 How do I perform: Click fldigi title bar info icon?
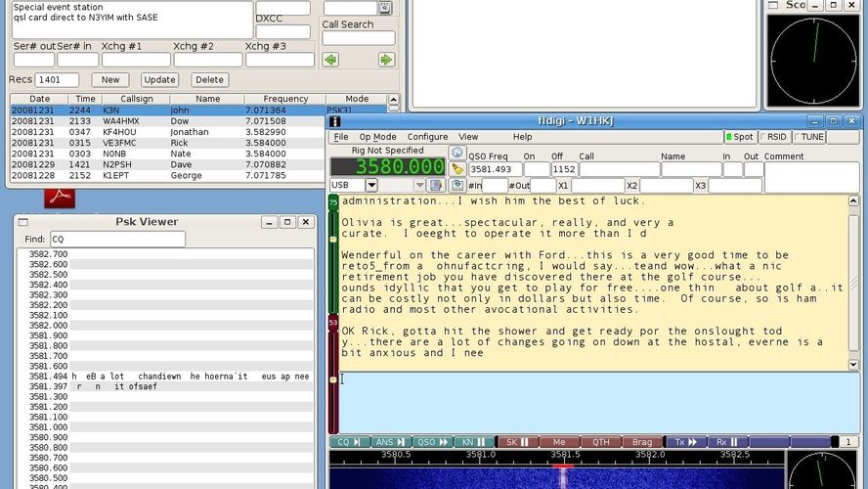pos(334,121)
